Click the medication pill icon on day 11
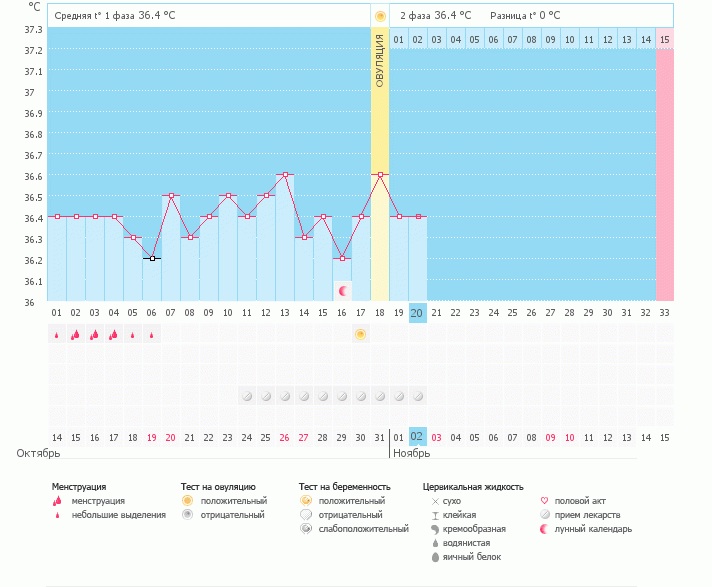 [247, 396]
